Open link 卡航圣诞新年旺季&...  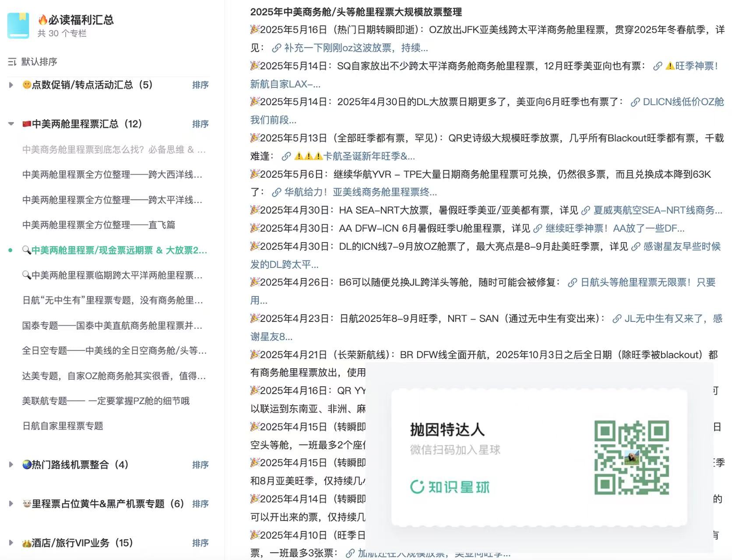(x=355, y=156)
